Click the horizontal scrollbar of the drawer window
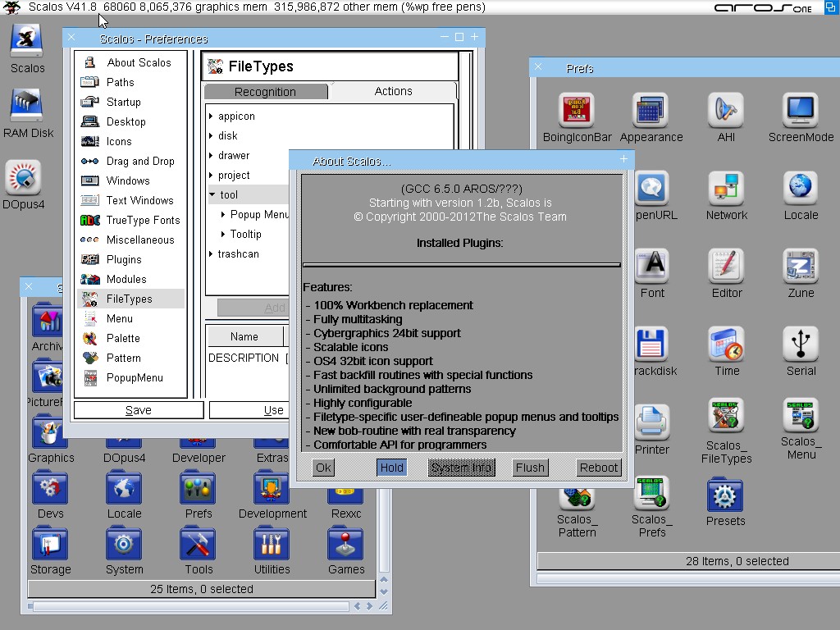 pos(189,606)
